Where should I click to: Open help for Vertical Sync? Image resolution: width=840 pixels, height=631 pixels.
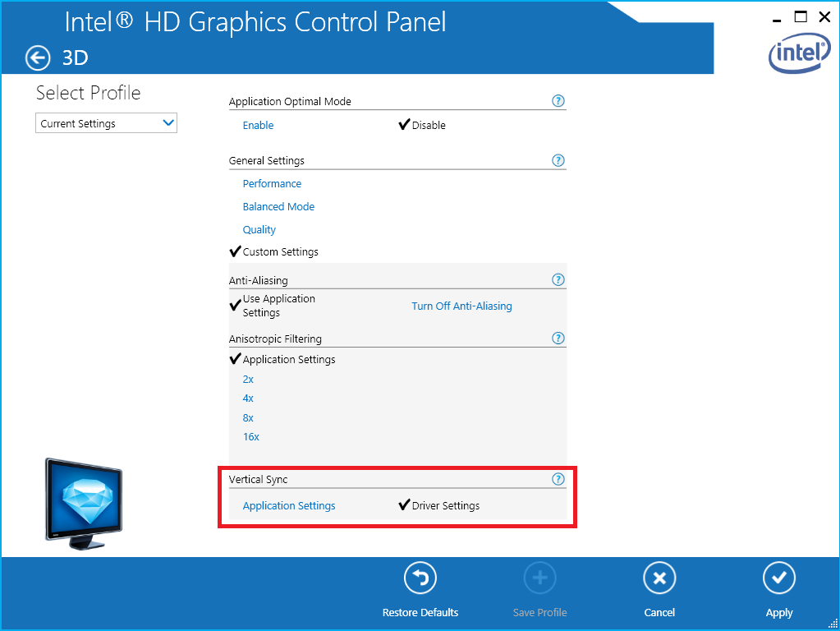558,479
